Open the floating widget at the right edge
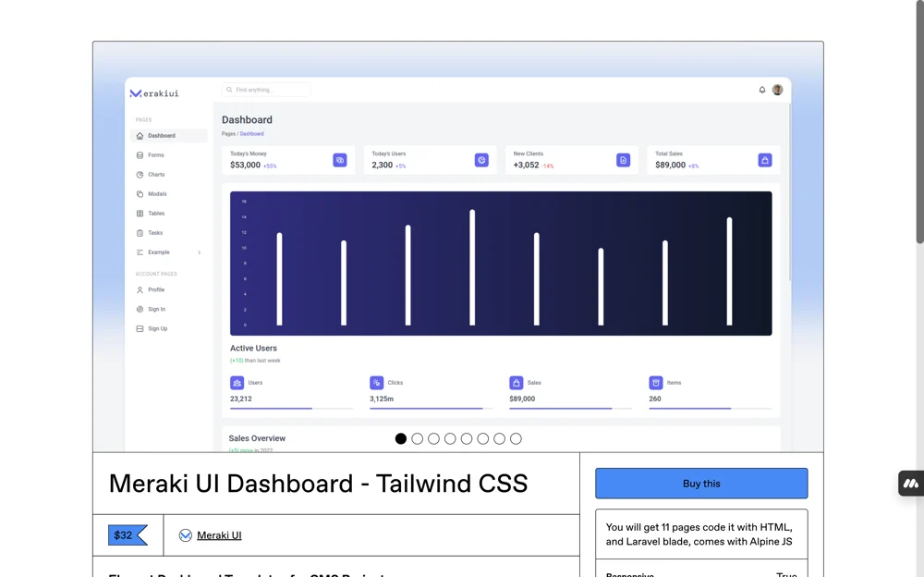The image size is (924, 577). pos(911,484)
